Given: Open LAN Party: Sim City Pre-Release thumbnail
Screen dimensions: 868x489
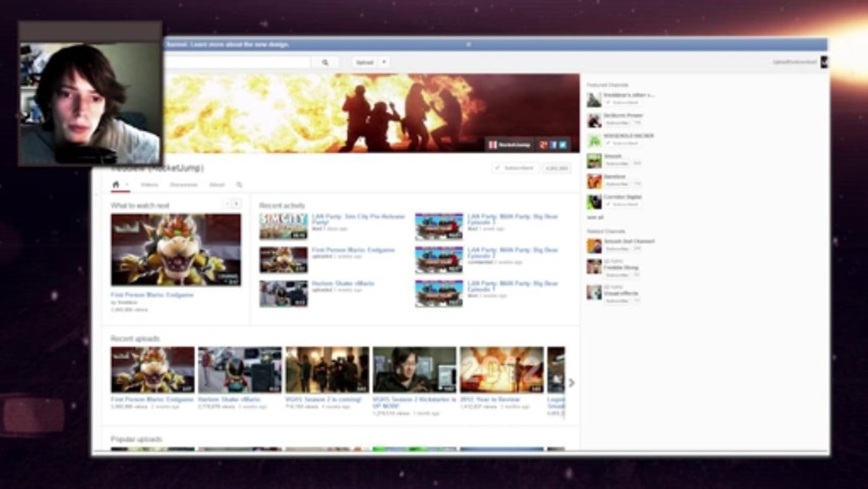Looking at the screenshot, I should pos(283,227).
